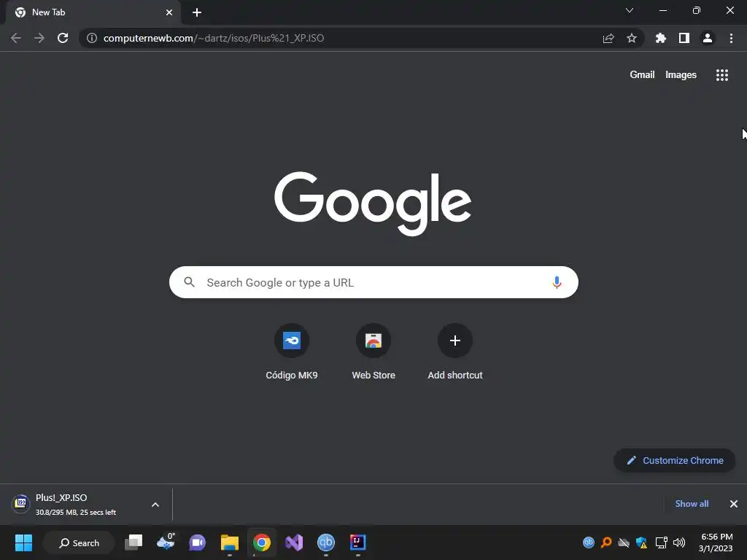
Task: Click the Search Google or type a URL field
Action: pos(373,282)
